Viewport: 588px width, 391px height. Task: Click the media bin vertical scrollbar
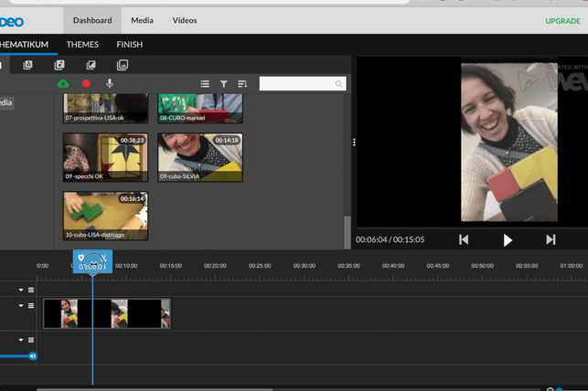click(x=347, y=231)
